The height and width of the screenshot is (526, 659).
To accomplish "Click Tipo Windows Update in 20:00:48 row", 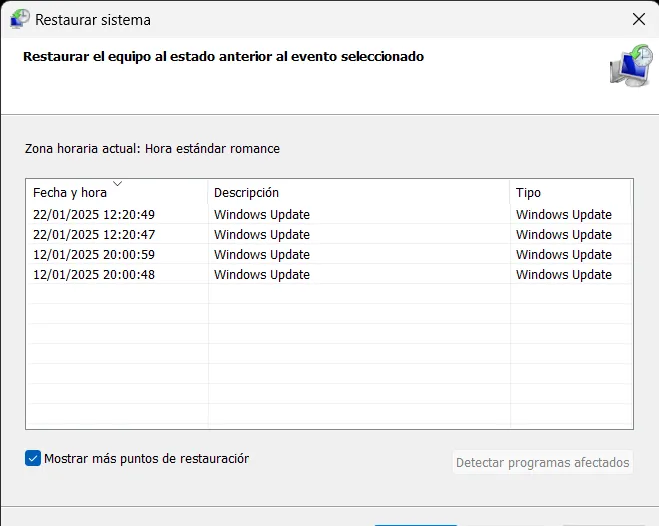I will 564,275.
